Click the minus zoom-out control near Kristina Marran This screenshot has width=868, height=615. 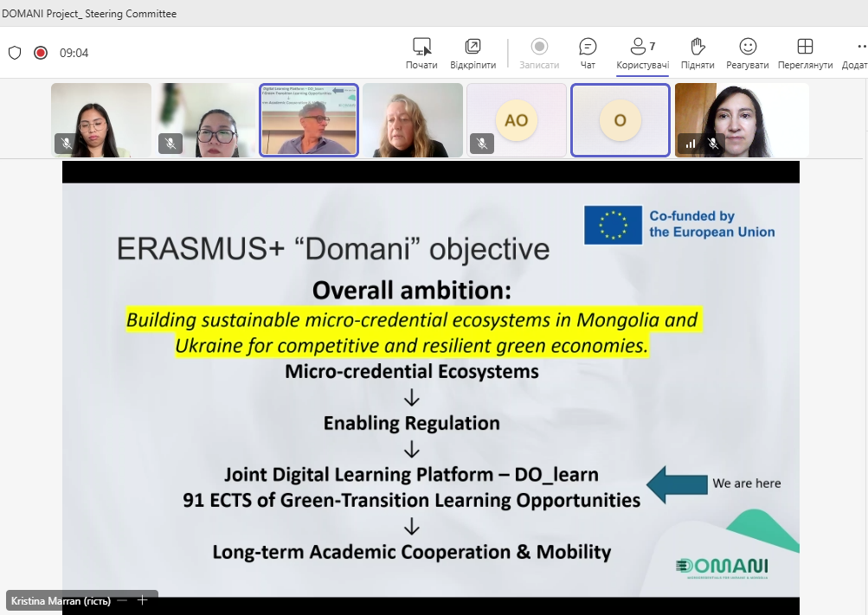(123, 600)
